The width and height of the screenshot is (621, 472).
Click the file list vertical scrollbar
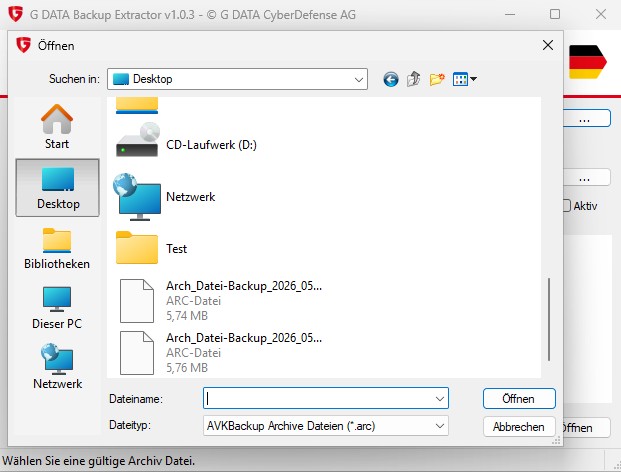click(x=549, y=319)
